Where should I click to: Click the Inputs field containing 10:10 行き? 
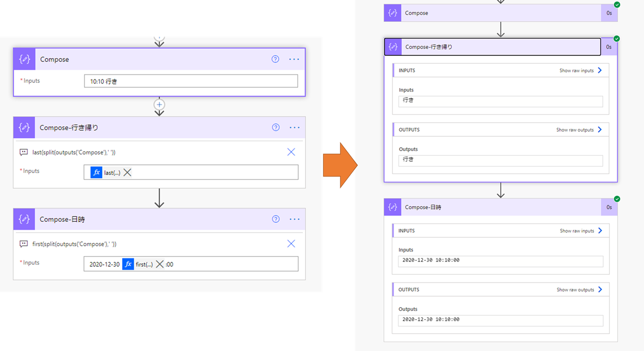tap(191, 81)
